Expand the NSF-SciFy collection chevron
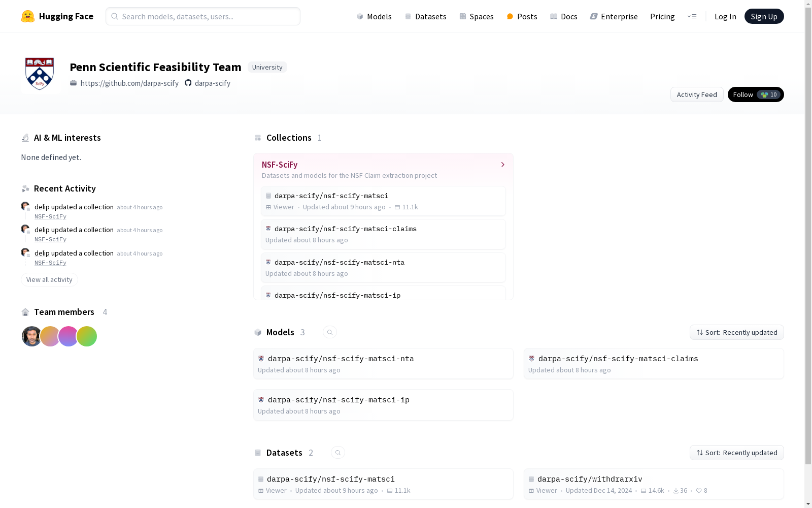The height and width of the screenshot is (508, 812). 503,165
